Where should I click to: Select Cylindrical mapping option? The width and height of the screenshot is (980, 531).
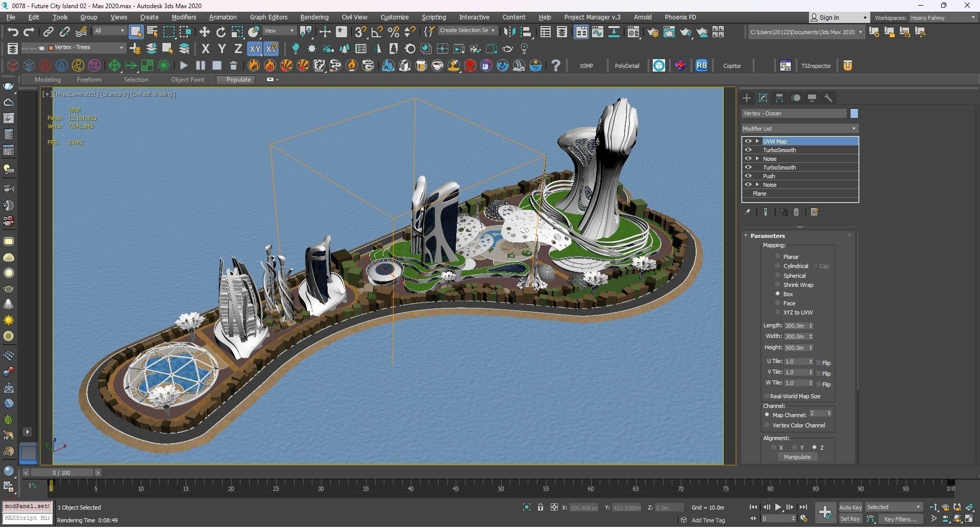778,266
